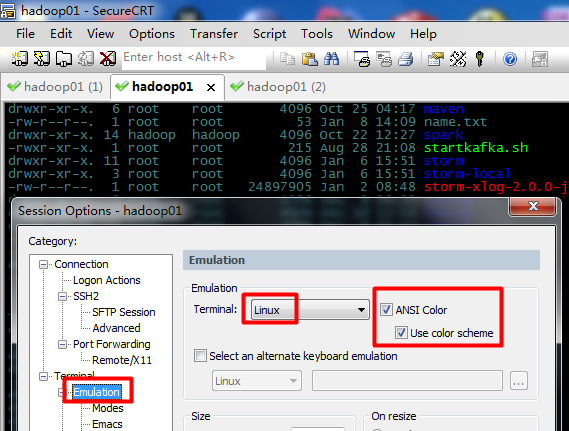Click the Quick Connect lightning icon
569x431 pixels.
42,58
